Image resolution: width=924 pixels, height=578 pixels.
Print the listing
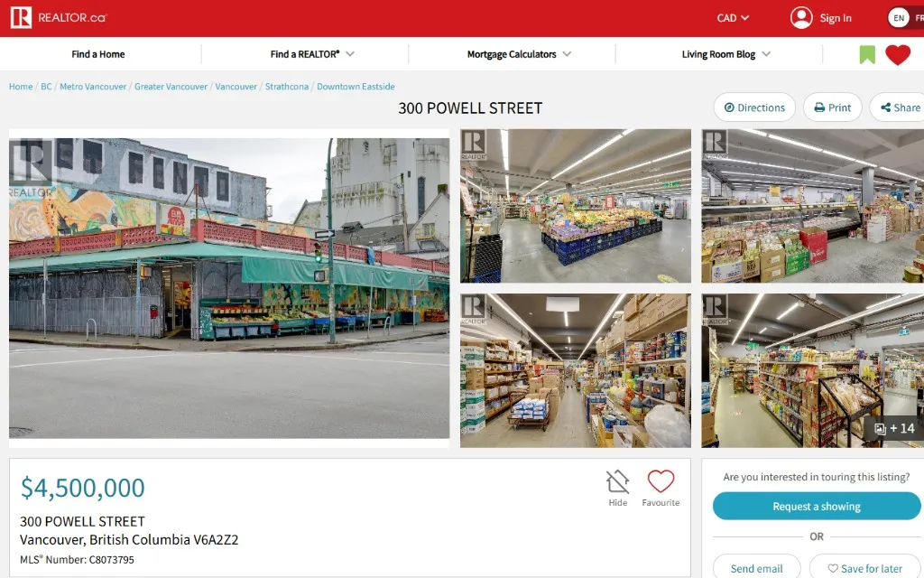(x=832, y=107)
